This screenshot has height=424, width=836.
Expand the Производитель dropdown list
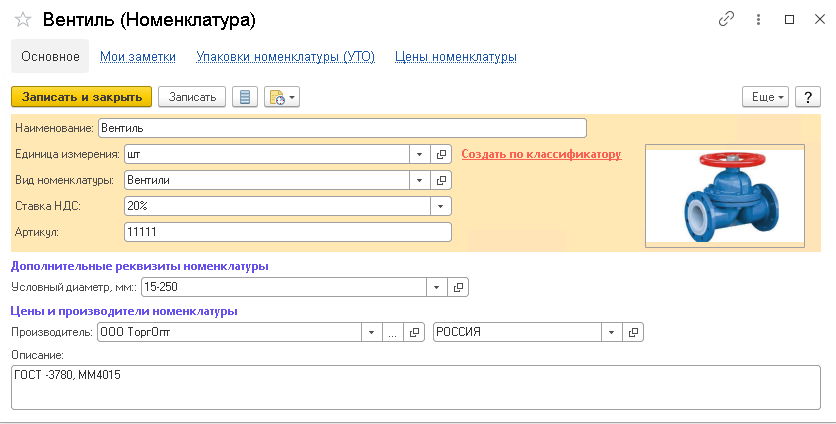click(x=372, y=332)
